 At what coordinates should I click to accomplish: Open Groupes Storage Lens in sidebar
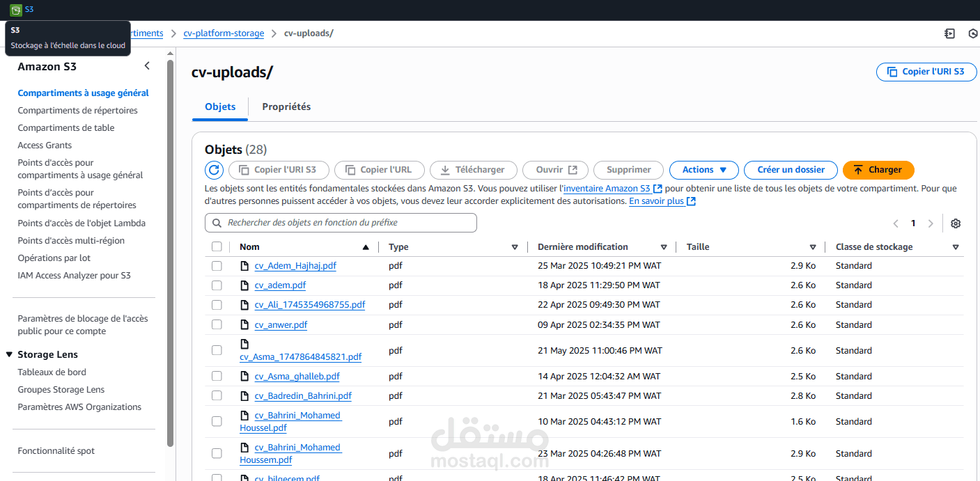61,389
